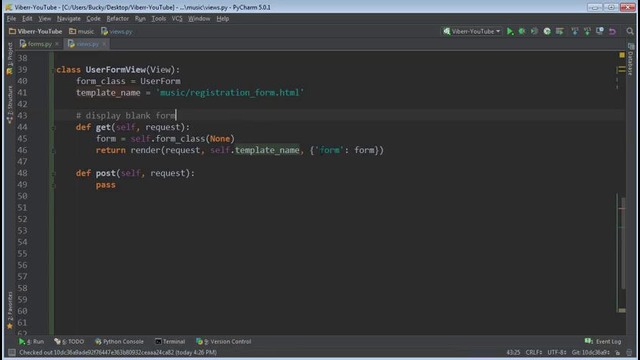Screen dimensions: 640x360
Task: Open the Structure tool window sidebar
Action: point(9,104)
